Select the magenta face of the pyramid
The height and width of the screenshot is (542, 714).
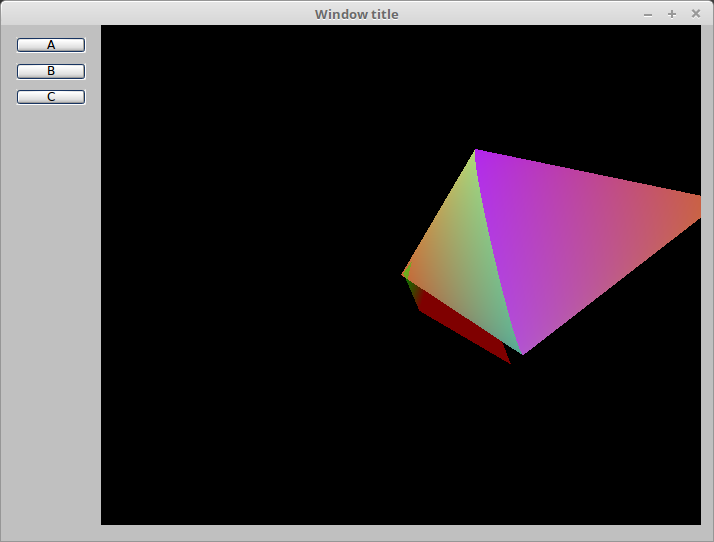[570, 240]
